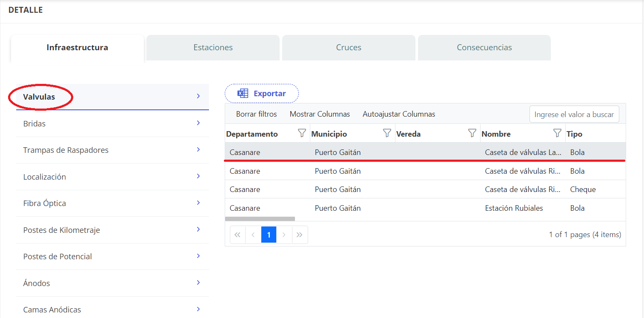Image resolution: width=644 pixels, height=318 pixels.
Task: Open the Nombre column filter funnel
Action: coord(557,134)
